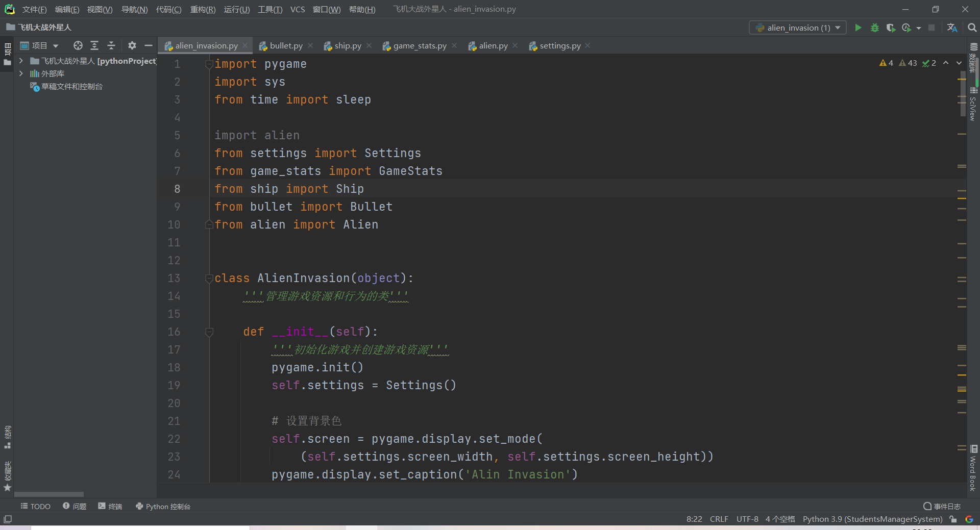Close the alien_invasion.py tab

point(245,45)
